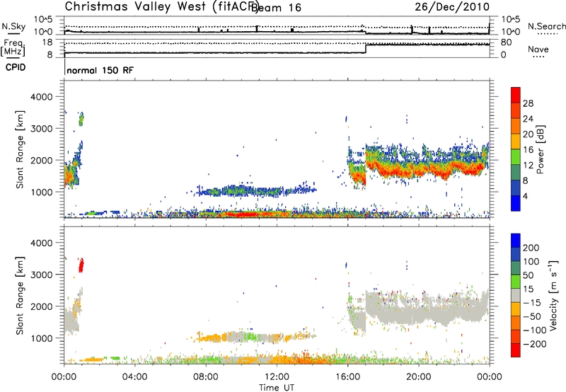Click the title 'Christmas Valley West (fitACF)'
Viewport: 566px width, 392px height.
tap(161, 7)
